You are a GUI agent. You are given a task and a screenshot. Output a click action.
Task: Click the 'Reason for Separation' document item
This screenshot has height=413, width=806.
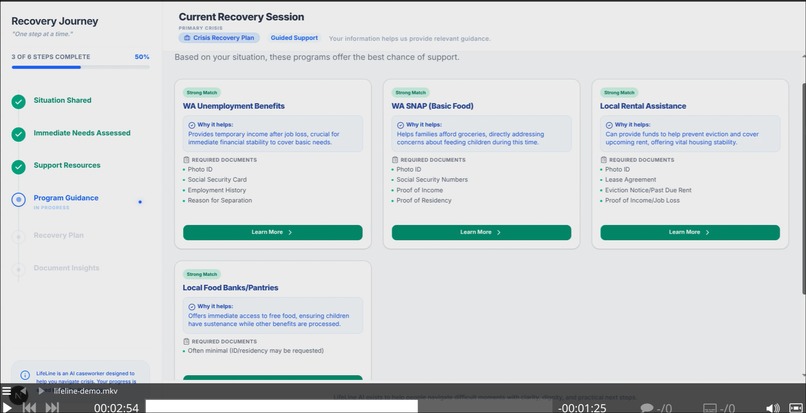pyautogui.click(x=220, y=201)
